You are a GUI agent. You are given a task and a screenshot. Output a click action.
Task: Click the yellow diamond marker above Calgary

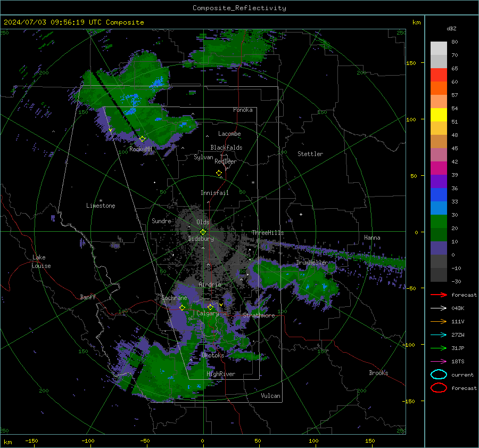coord(210,307)
